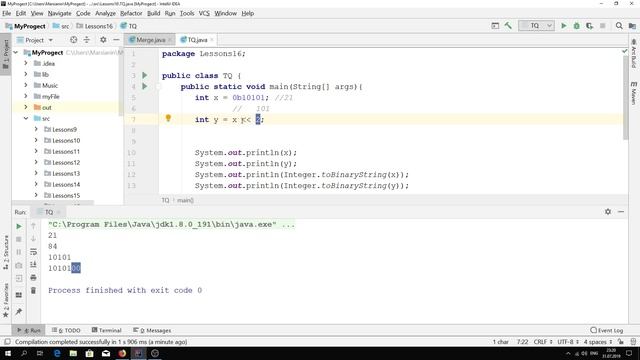Image resolution: width=640 pixels, height=360 pixels.
Task: Rerun TQ in the Run panel
Action: tap(19, 226)
